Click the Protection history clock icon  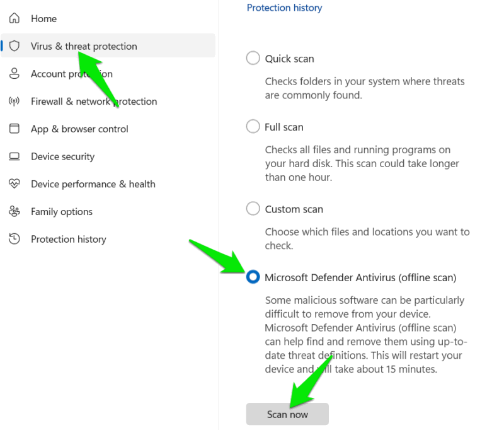click(x=14, y=239)
